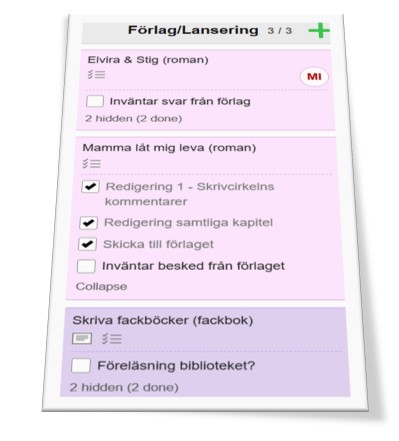Uncheck Redigering 1 - Skrivcirkelns kommentarer
This screenshot has width=399, height=441.
[x=90, y=187]
